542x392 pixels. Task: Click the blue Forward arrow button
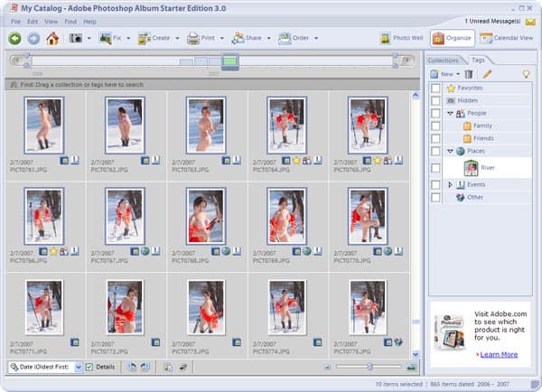[x=33, y=38]
